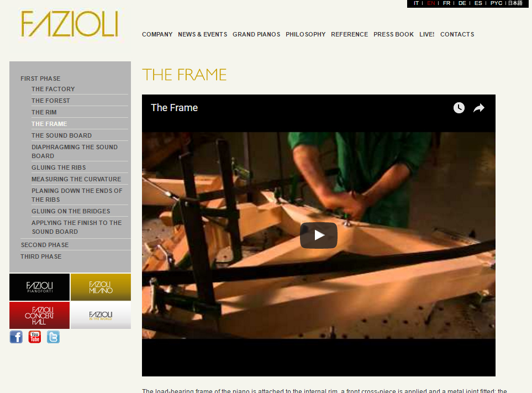Open the Fazioli Concert Hall red tile
532x393 pixels.
pos(39,315)
